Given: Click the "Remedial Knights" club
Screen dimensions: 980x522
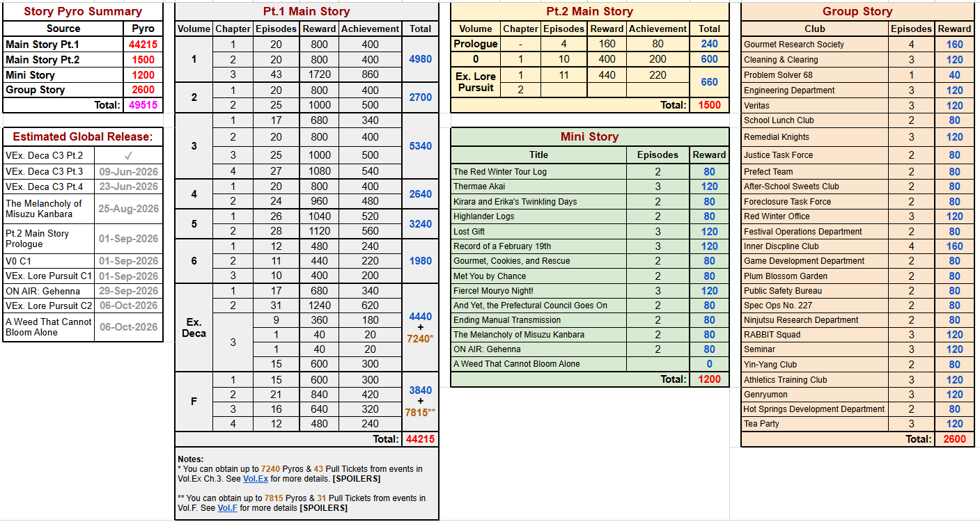Looking at the screenshot, I should pos(777,137).
